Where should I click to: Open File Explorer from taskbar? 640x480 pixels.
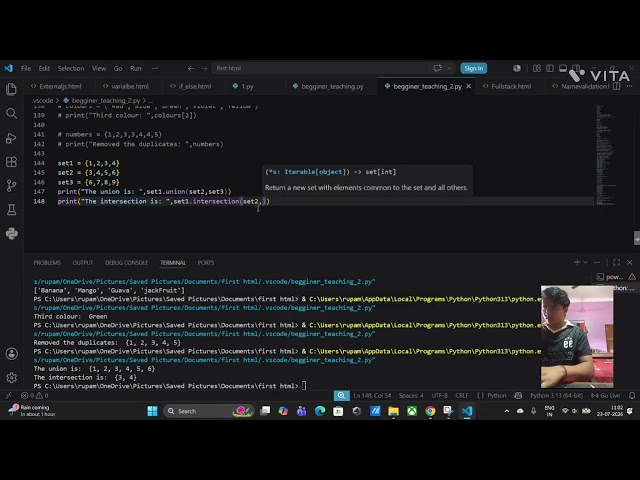393,411
